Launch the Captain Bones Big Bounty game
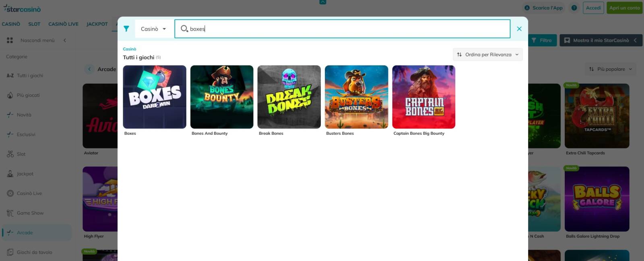Viewport: 644px width, 261px height. click(423, 97)
